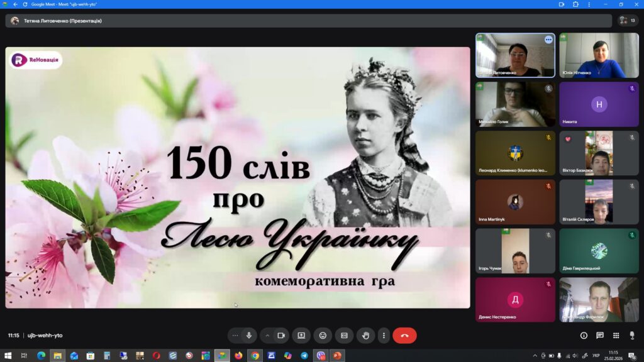This screenshot has width=644, height=362.
Task: Open options on Тетяна Литовченко's video tile
Action: point(548,40)
